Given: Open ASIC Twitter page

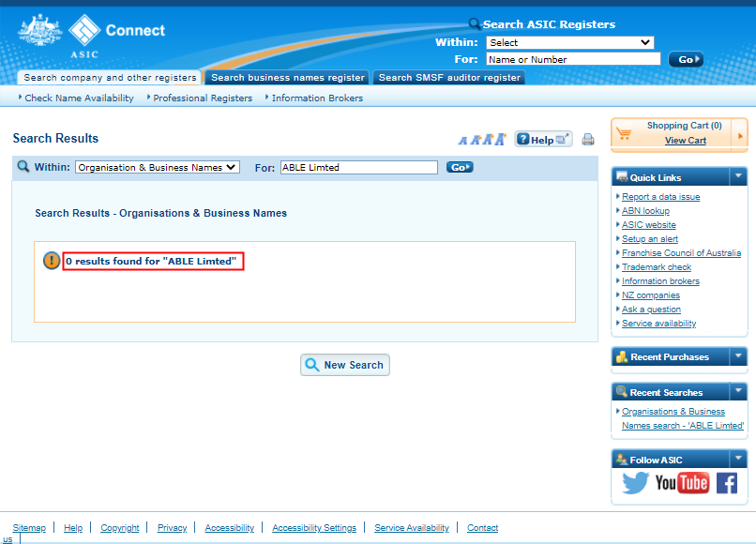Looking at the screenshot, I should pyautogui.click(x=635, y=483).
